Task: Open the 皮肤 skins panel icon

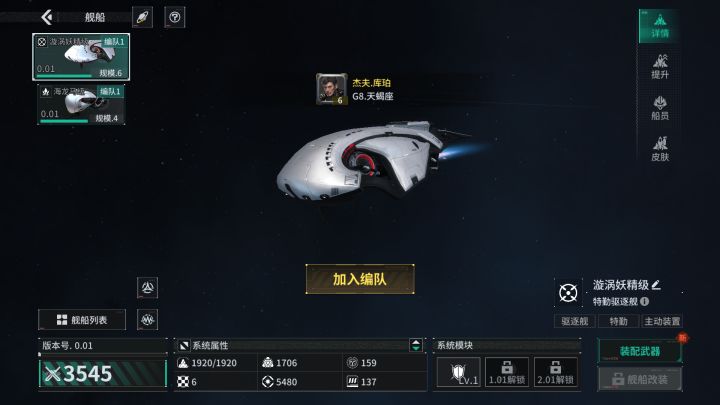Action: 660,149
